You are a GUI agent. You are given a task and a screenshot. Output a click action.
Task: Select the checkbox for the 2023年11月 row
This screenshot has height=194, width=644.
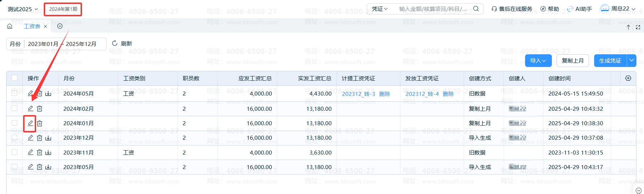click(x=14, y=152)
